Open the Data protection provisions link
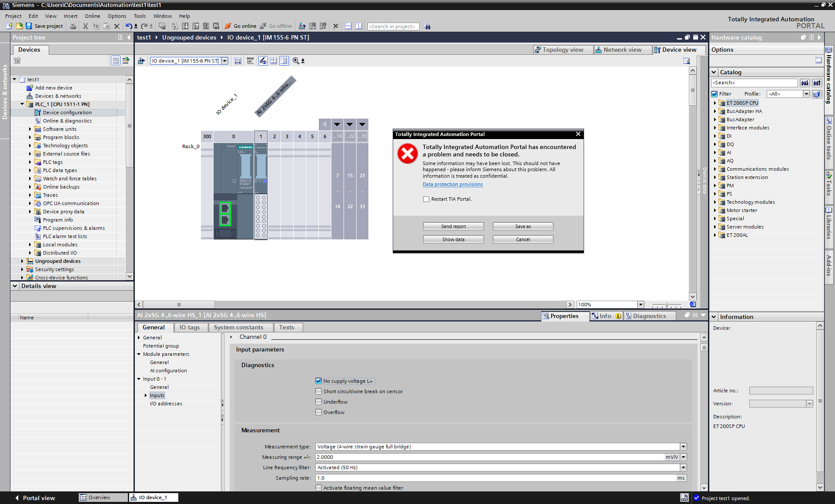835x504 pixels. [452, 184]
